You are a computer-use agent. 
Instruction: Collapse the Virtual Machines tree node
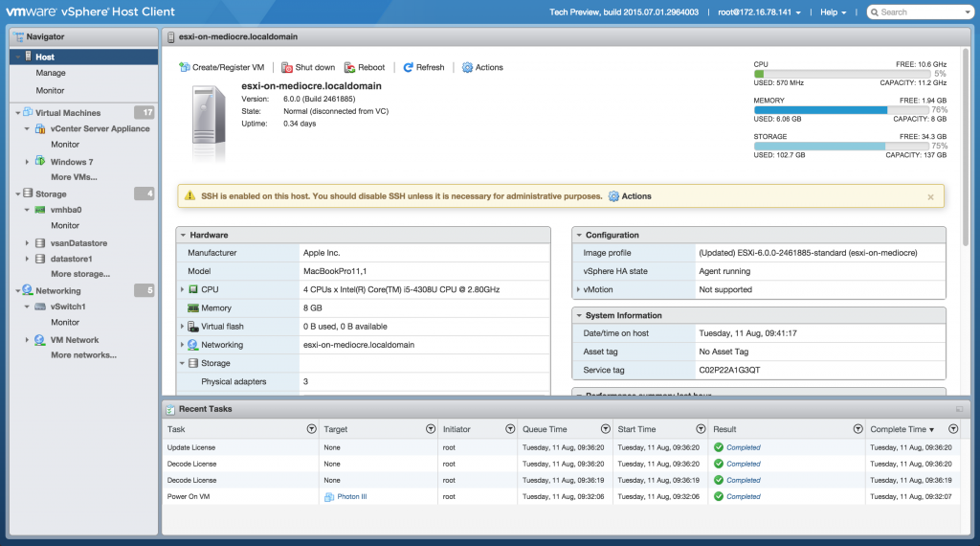click(17, 113)
